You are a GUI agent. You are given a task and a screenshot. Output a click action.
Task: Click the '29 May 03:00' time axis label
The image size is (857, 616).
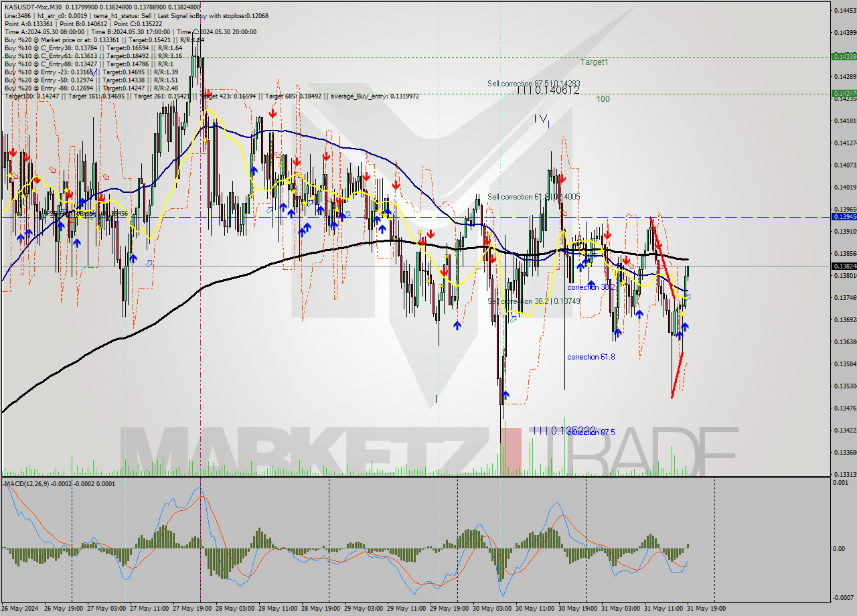(364, 609)
